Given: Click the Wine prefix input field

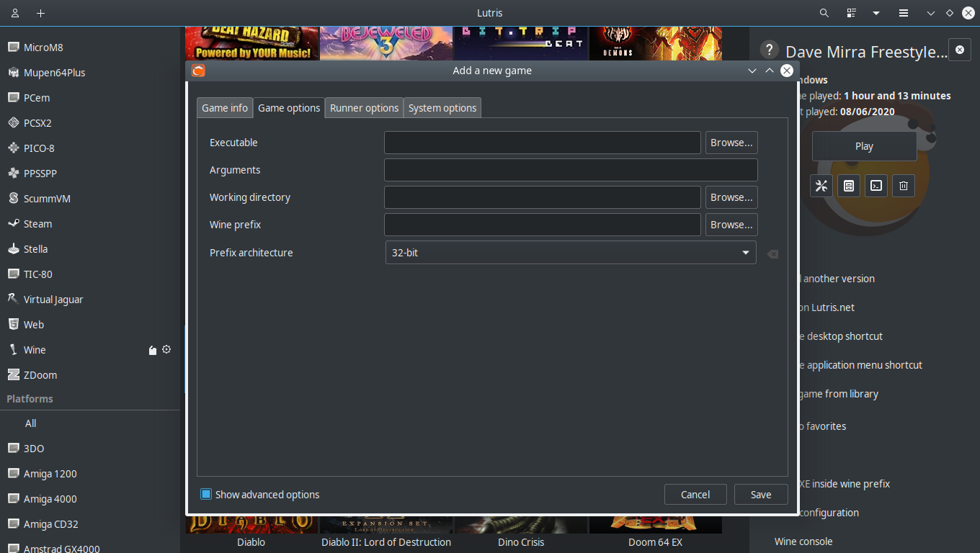Looking at the screenshot, I should (x=543, y=225).
